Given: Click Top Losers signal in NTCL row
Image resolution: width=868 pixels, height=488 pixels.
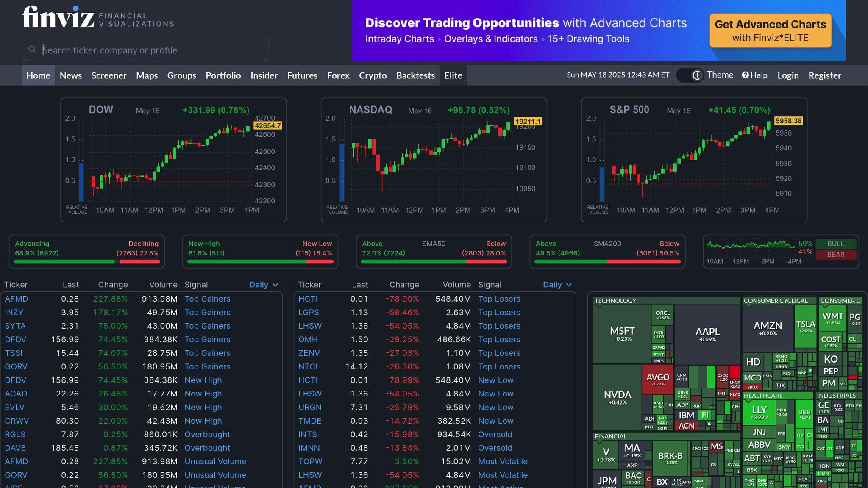Looking at the screenshot, I should tap(499, 366).
